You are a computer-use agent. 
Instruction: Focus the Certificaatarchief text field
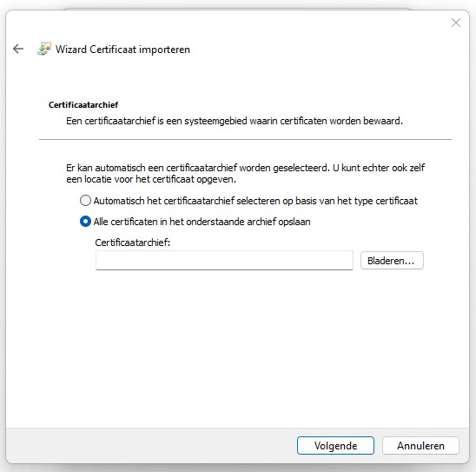coord(224,260)
